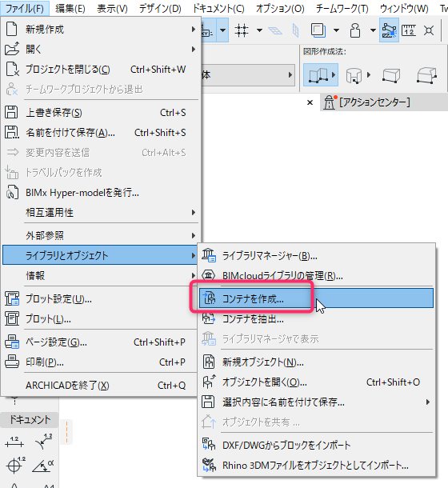The image size is (448, 488).
Task: Select the polygonal geometry method icon
Action: click(x=321, y=74)
